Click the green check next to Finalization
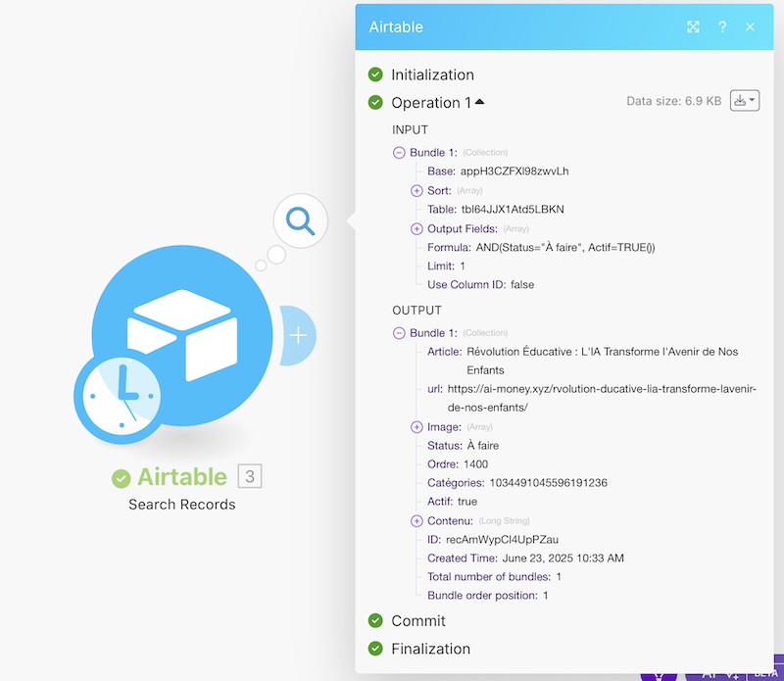Screen dimensions: 784x681 point(375,649)
